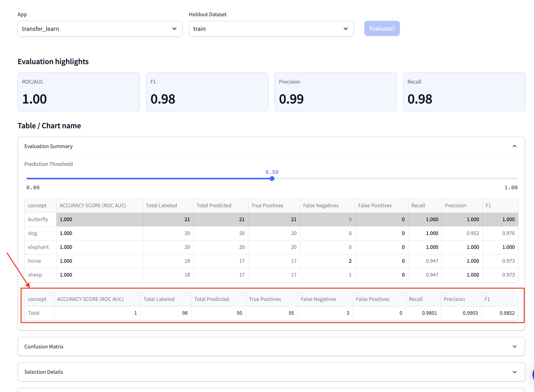534x392 pixels.
Task: Click the Prediction Threshold slider handle
Action: tap(272, 179)
